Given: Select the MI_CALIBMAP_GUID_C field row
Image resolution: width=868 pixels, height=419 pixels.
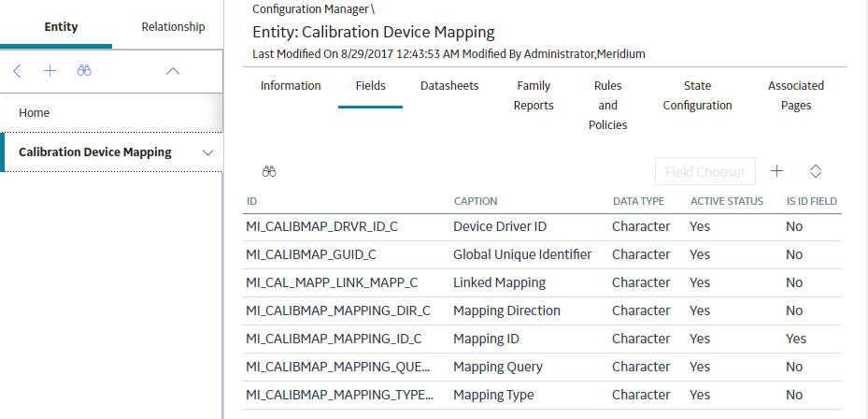Looking at the screenshot, I should [543, 254].
